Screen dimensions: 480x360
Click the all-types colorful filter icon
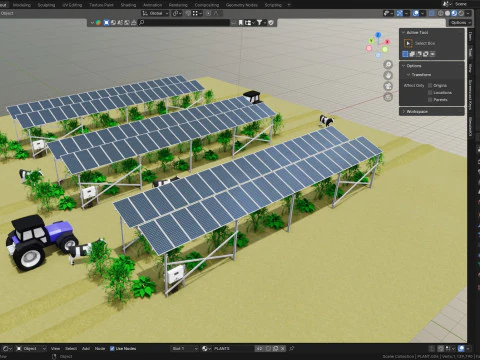click(98, 23)
